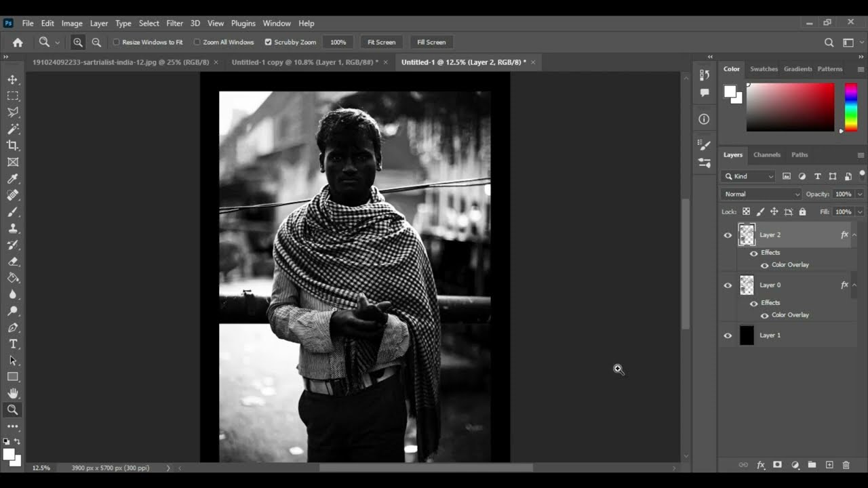Image resolution: width=868 pixels, height=488 pixels.
Task: Switch to the Swatches tab
Action: (x=764, y=69)
